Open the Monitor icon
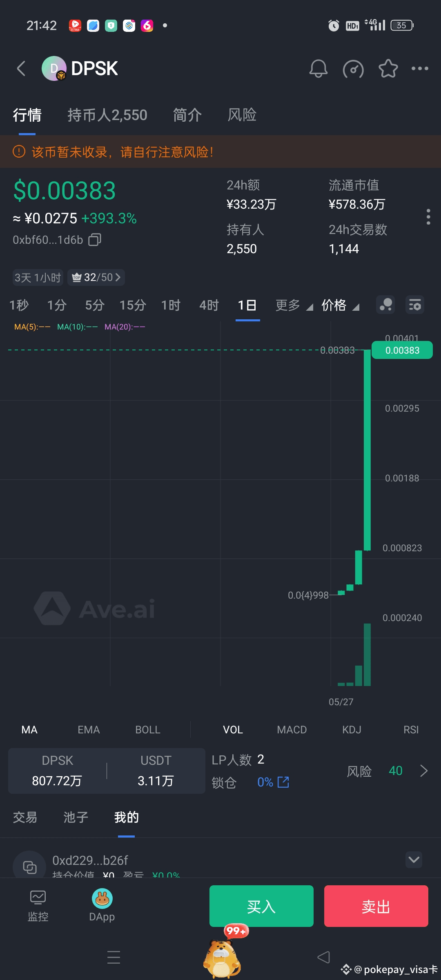Viewport: 441px width, 980px height. (38, 899)
